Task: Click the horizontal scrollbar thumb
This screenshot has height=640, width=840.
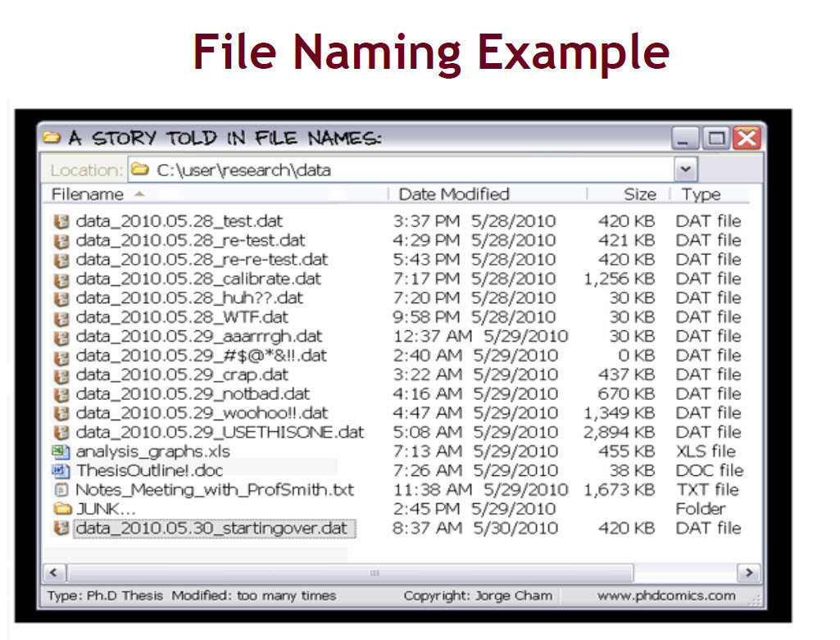Action: pyautogui.click(x=350, y=573)
